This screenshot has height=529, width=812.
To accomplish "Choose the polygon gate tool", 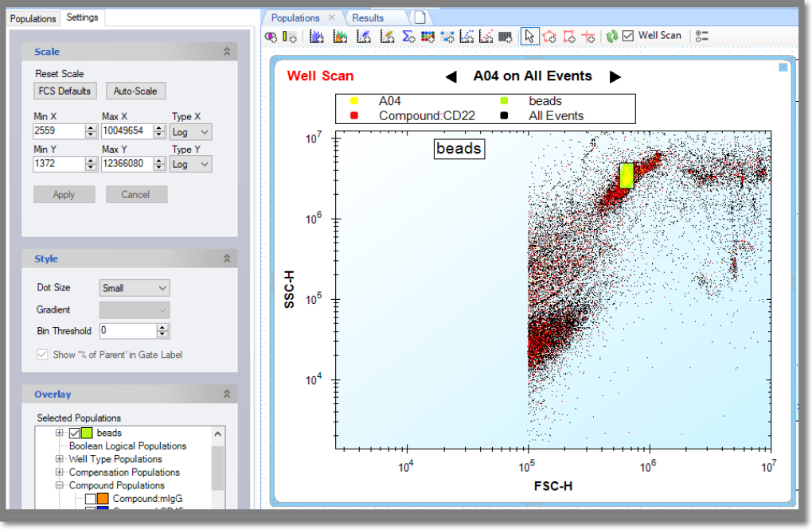I will [549, 37].
